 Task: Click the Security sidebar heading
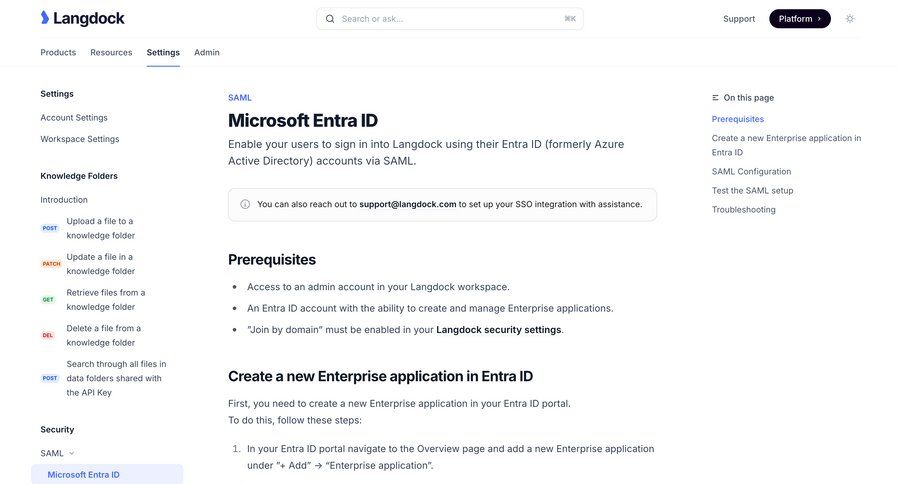[x=57, y=429]
